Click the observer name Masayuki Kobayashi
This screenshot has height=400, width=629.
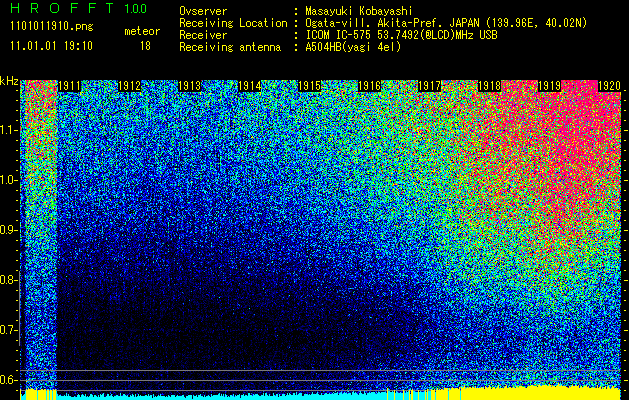(x=359, y=11)
